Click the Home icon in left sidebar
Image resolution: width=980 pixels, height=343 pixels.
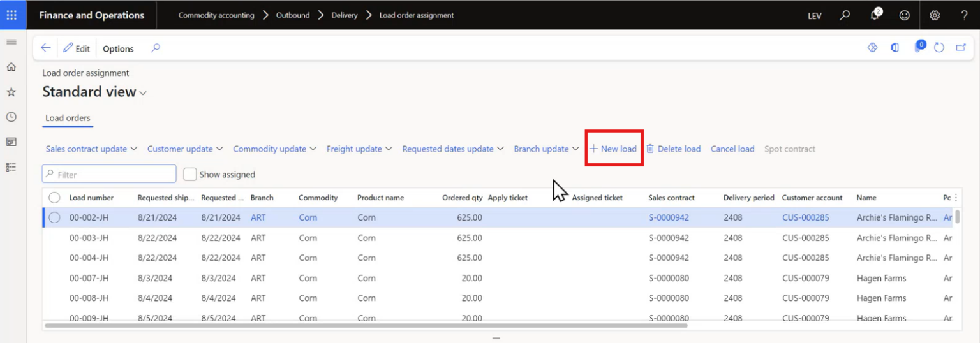tap(11, 67)
